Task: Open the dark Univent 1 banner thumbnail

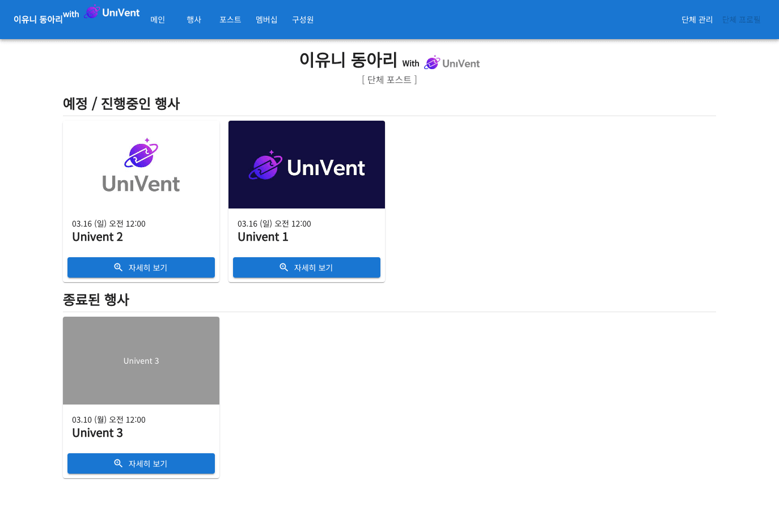Action: [307, 165]
